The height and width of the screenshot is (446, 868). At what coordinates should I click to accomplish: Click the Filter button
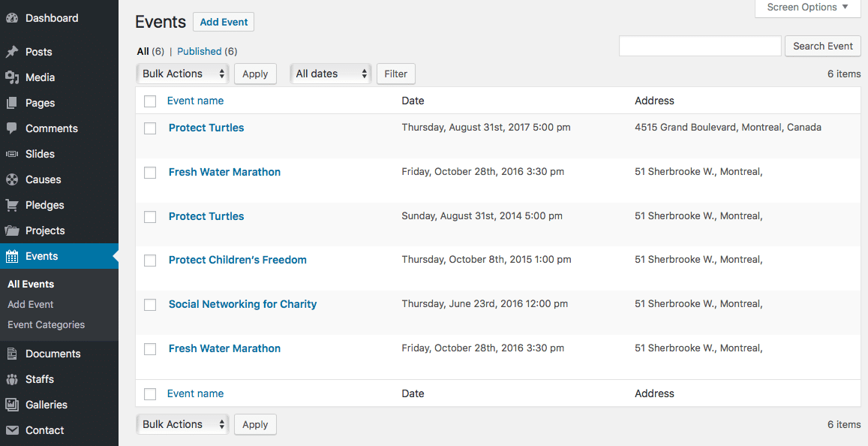[x=396, y=74]
